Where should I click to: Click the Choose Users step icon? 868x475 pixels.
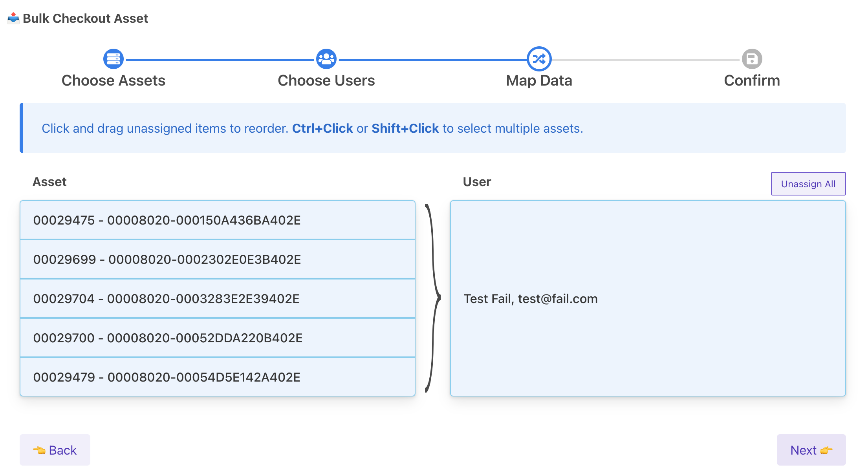[326, 59]
